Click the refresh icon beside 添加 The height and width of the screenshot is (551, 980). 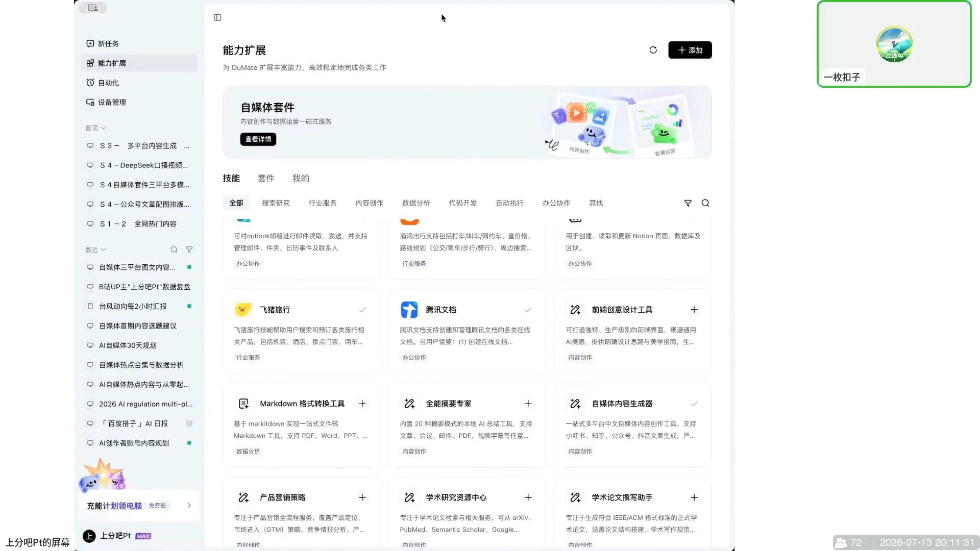coord(653,50)
